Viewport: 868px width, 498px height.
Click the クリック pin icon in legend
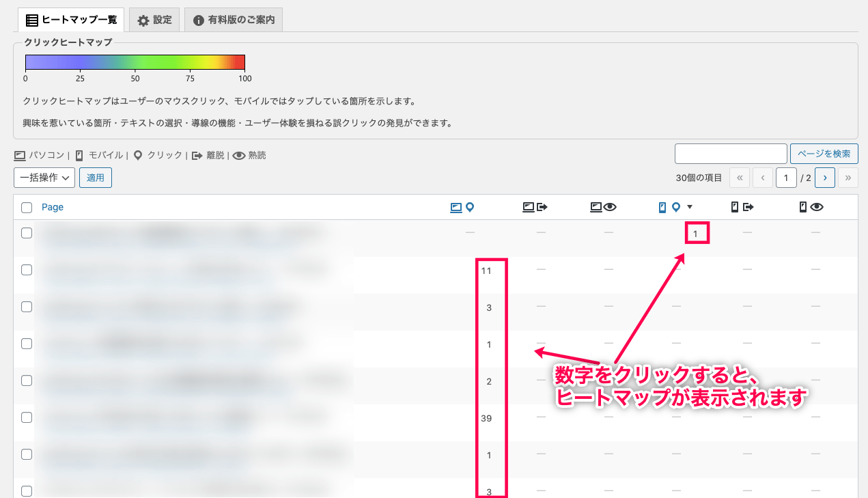pos(138,156)
